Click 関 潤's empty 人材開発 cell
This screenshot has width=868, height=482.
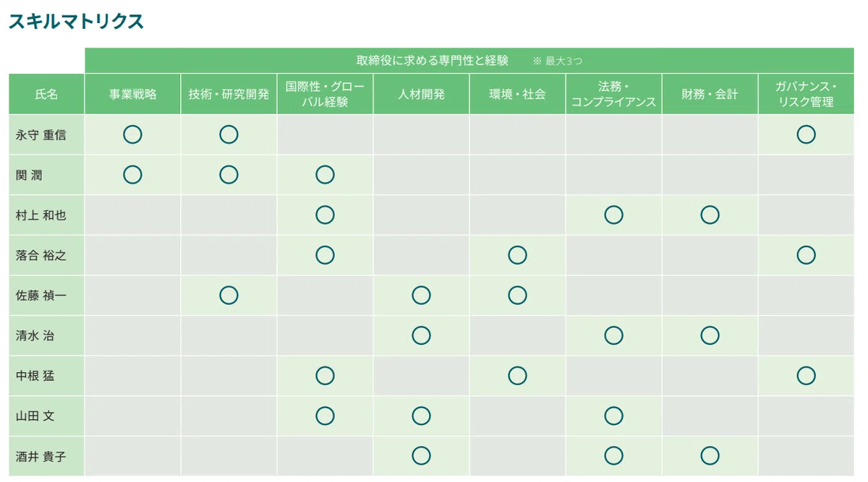pyautogui.click(x=421, y=174)
